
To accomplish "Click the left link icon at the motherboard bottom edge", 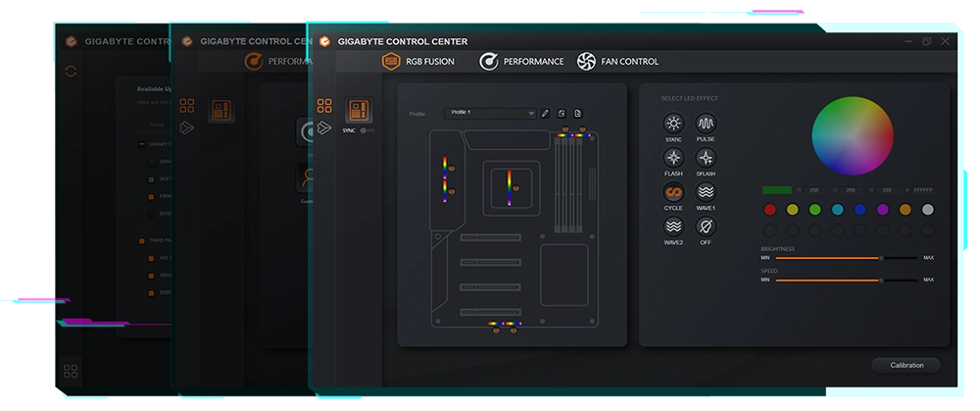I will [496, 331].
